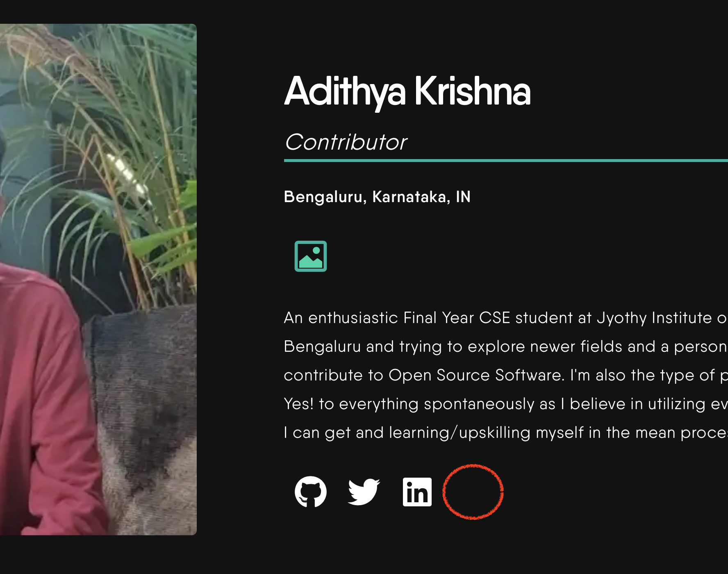The width and height of the screenshot is (728, 574).
Task: Open the LinkedIn profile icon
Action: [x=417, y=492]
